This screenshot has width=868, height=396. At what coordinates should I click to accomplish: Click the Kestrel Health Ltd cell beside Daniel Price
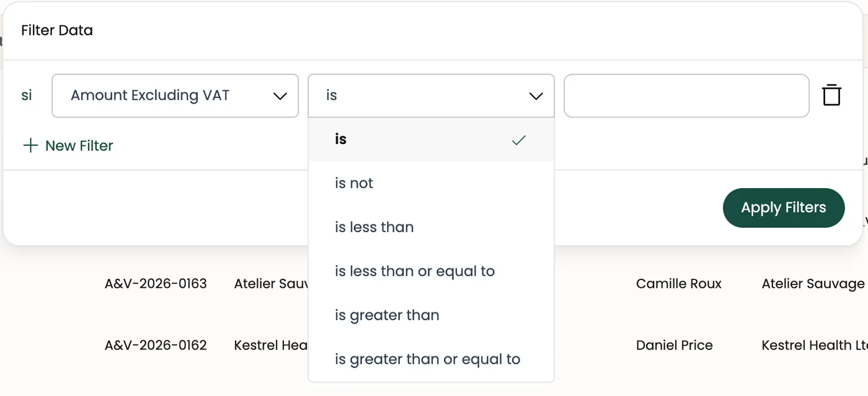814,345
